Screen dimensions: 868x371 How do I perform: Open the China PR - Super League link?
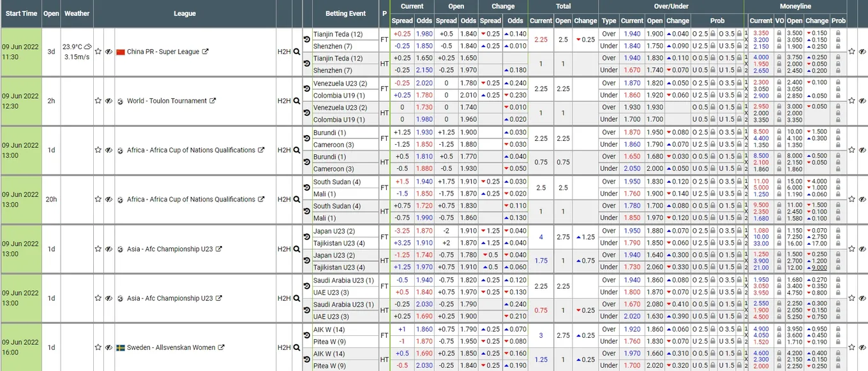[163, 52]
